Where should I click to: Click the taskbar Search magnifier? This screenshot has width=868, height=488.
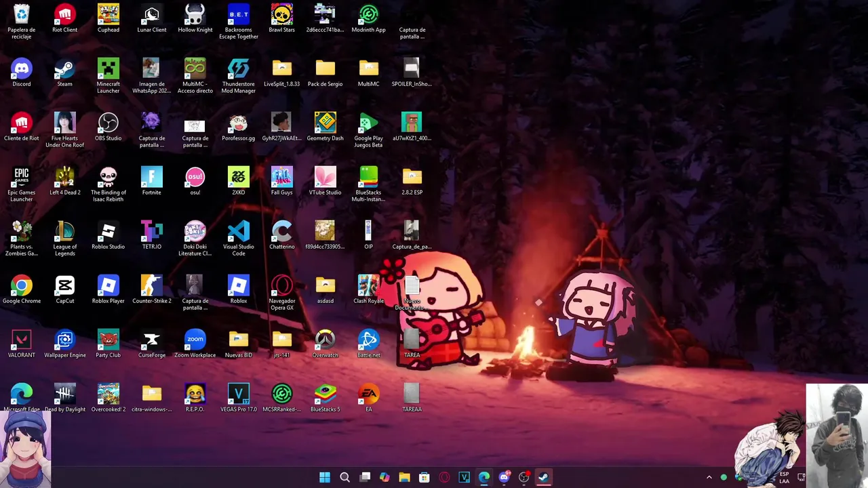[x=344, y=477]
